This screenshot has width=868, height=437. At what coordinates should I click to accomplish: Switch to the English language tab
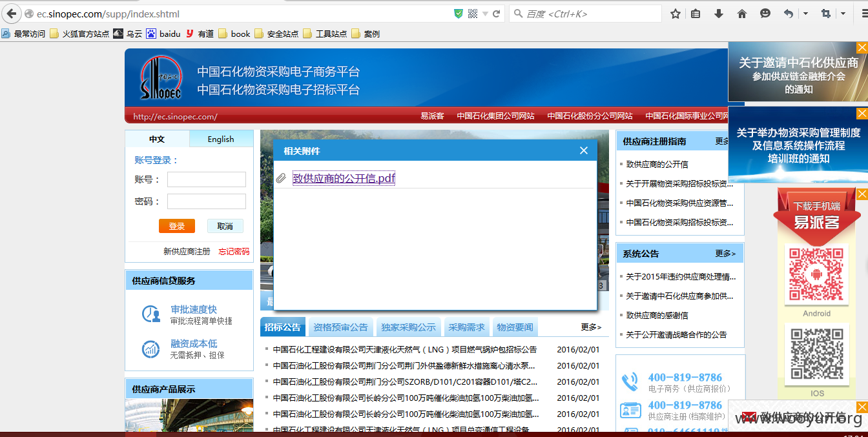coord(221,139)
